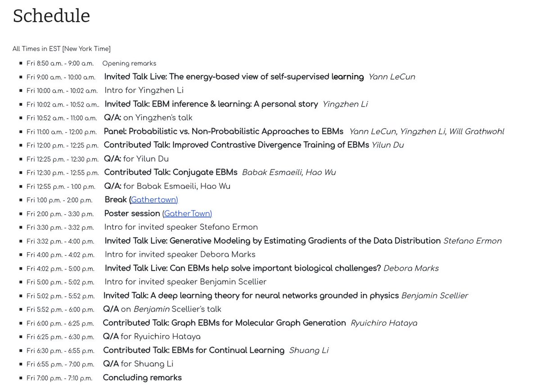Select Benjamin Scellier's invited talk title
The width and height of the screenshot is (540, 392).
coord(251,296)
